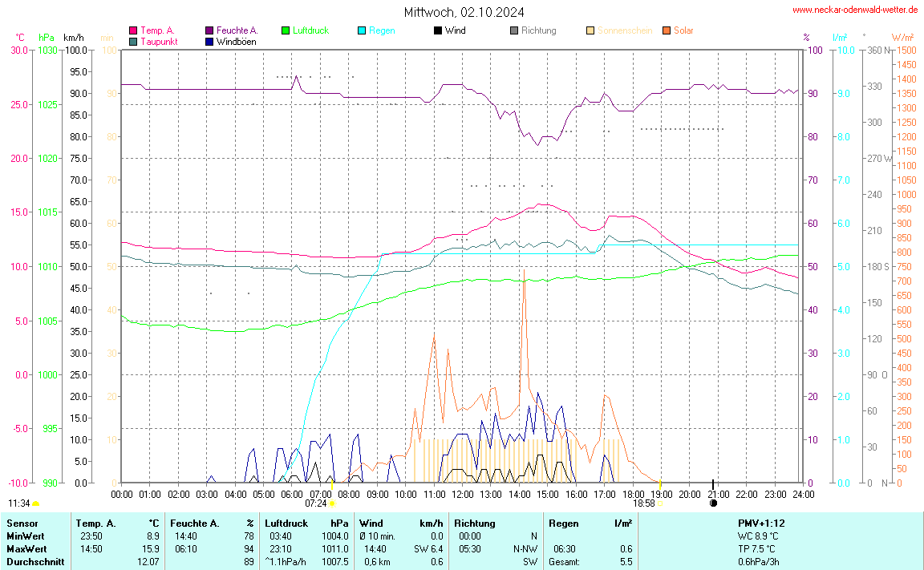Click the sun icon beside 11:34
The height and width of the screenshot is (570, 924).
(x=35, y=503)
